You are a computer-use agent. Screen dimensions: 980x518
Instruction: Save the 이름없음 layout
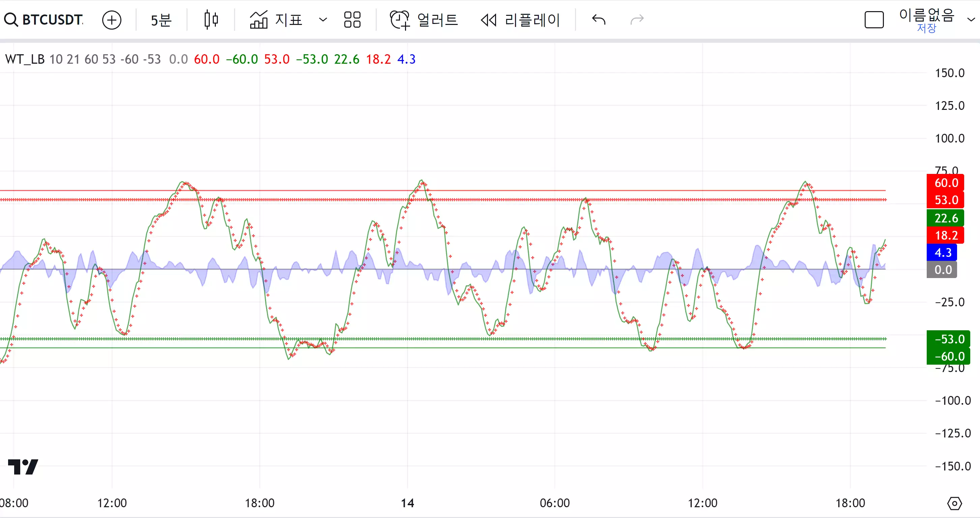[x=926, y=29]
